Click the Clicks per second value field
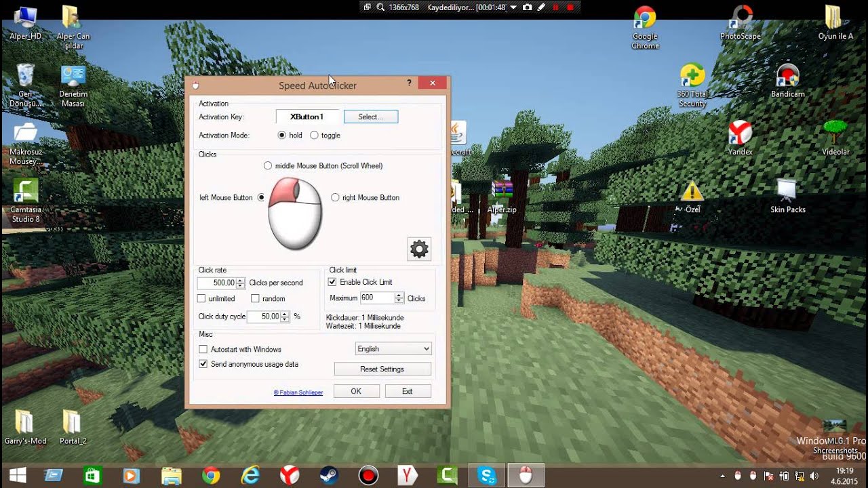Screen dimensions: 868x488 click(x=217, y=283)
